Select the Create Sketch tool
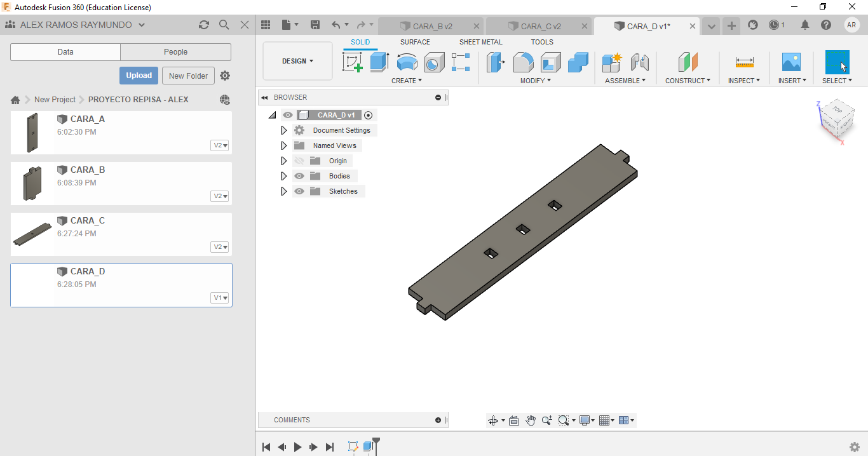 pos(352,62)
